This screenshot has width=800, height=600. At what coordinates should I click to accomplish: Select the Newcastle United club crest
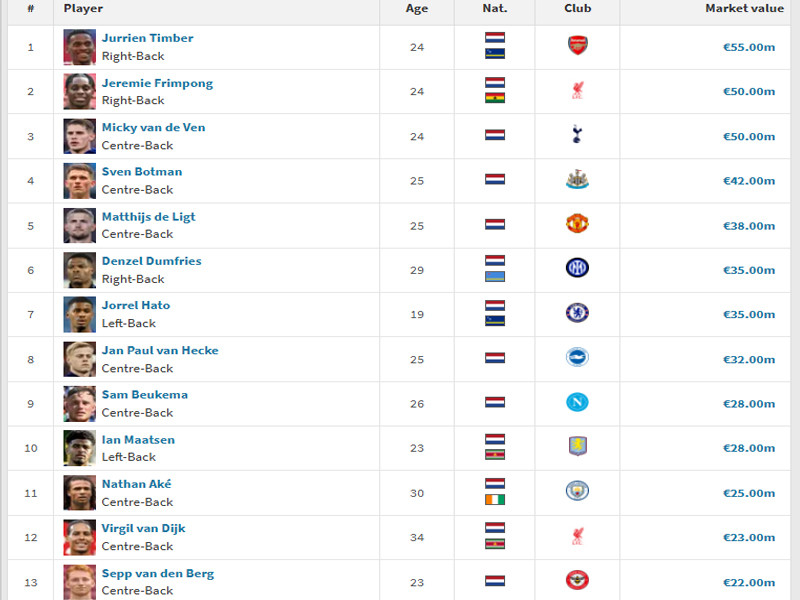(x=578, y=179)
